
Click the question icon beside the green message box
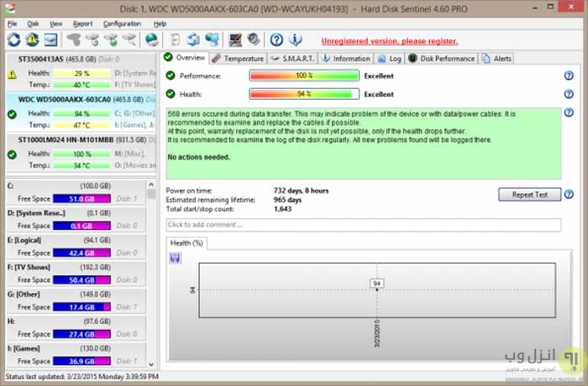(569, 112)
